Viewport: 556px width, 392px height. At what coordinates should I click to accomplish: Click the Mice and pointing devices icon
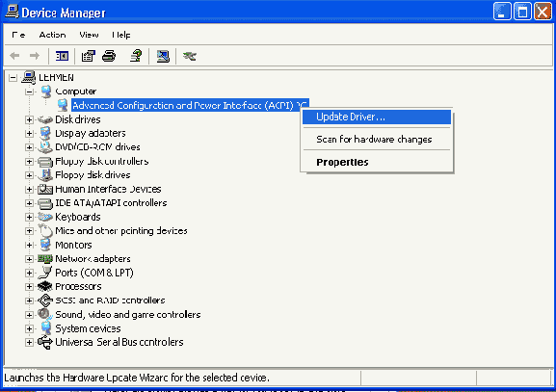pyautogui.click(x=45, y=230)
